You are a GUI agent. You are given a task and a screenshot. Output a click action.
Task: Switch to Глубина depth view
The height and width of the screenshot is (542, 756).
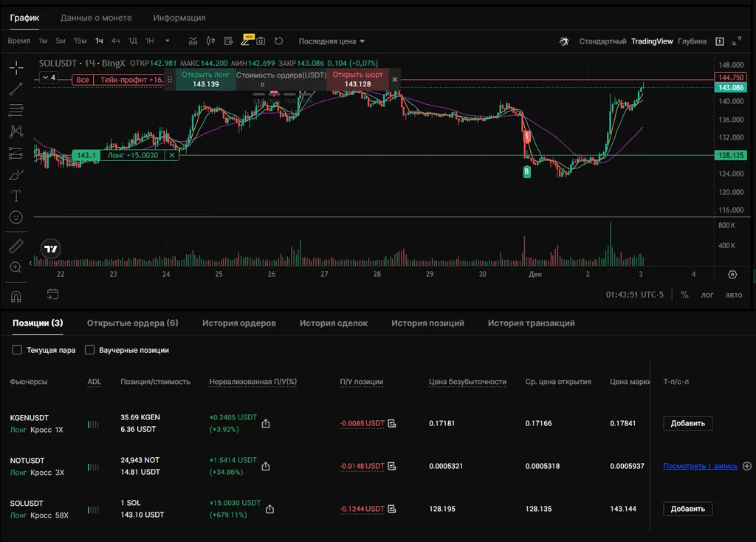point(692,41)
